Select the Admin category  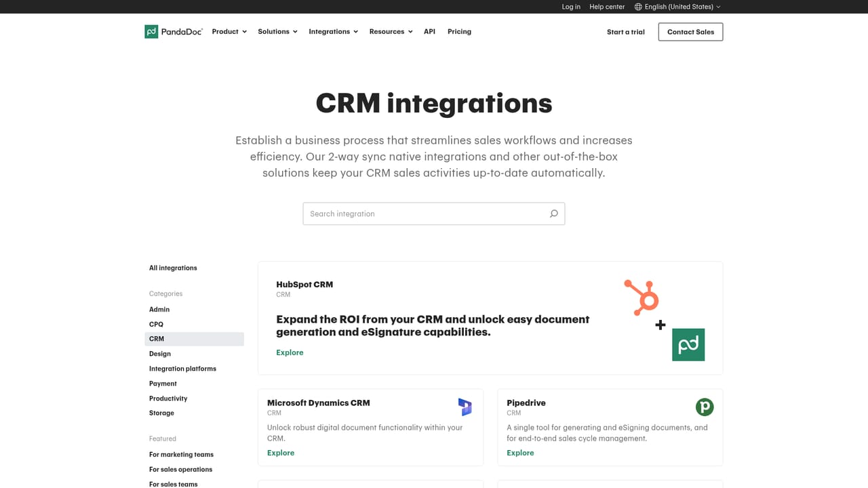coord(159,310)
